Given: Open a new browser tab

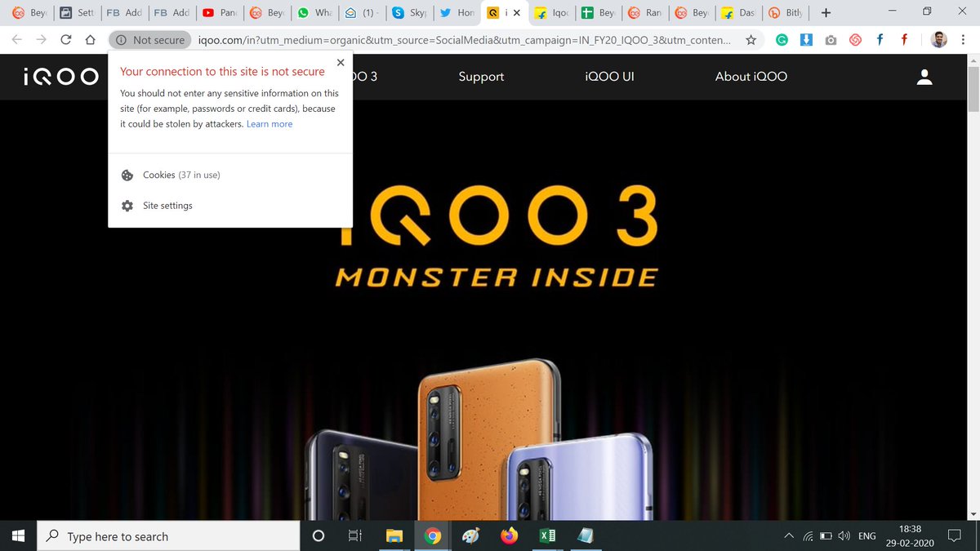Looking at the screenshot, I should (826, 13).
